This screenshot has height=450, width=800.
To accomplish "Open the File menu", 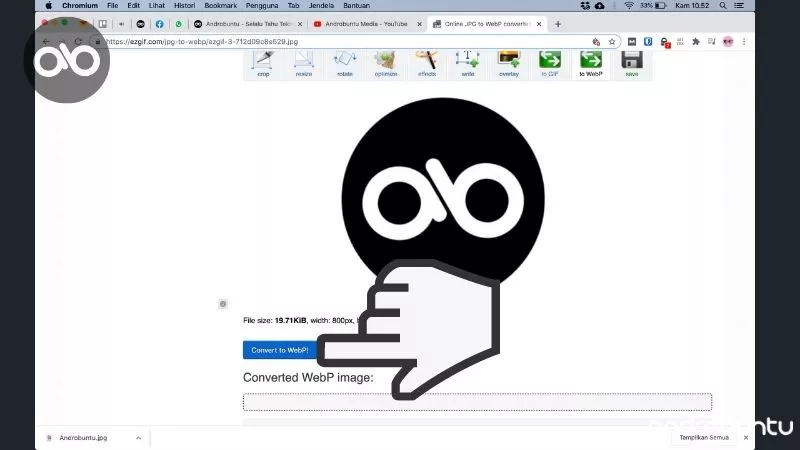I will [113, 6].
